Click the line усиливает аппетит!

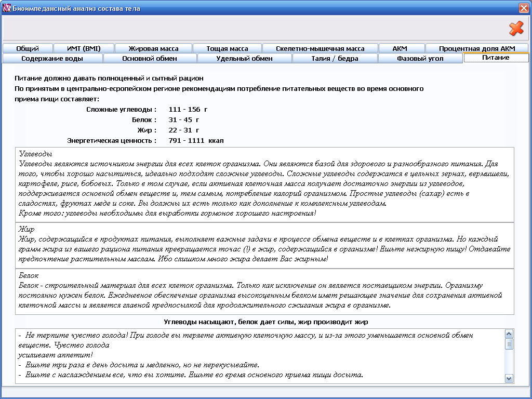(55, 355)
